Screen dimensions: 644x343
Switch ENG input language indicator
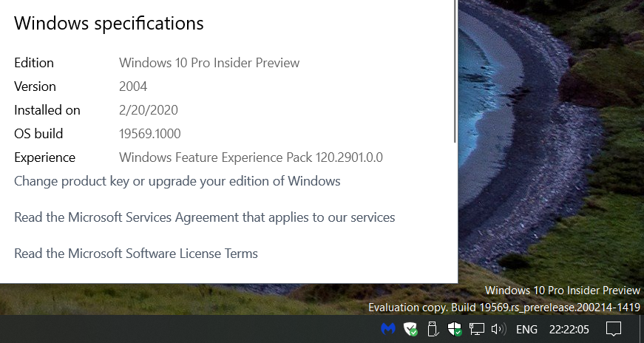pos(526,330)
